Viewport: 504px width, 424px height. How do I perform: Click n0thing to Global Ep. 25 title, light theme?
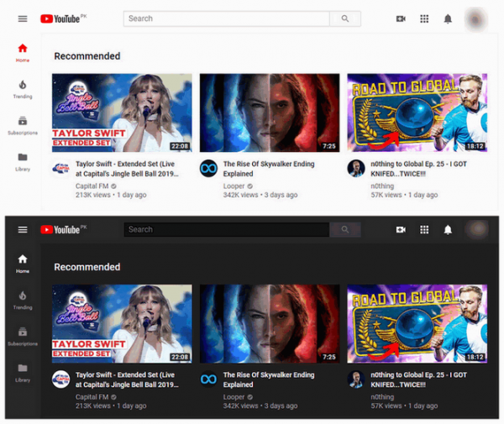tap(419, 169)
